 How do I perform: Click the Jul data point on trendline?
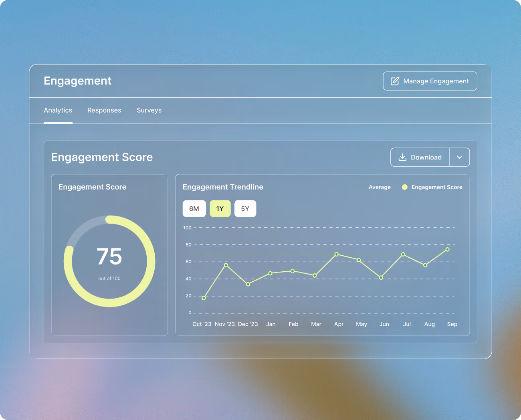tap(403, 254)
